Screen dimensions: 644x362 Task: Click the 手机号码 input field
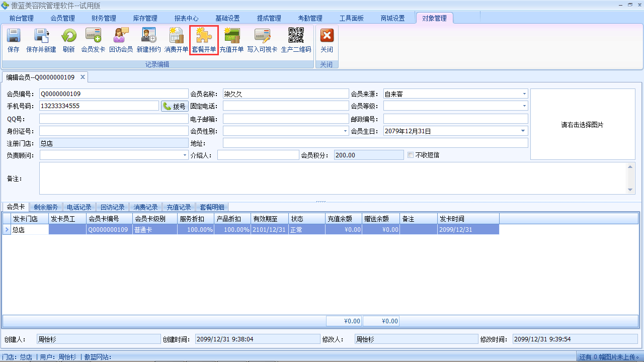click(99, 106)
